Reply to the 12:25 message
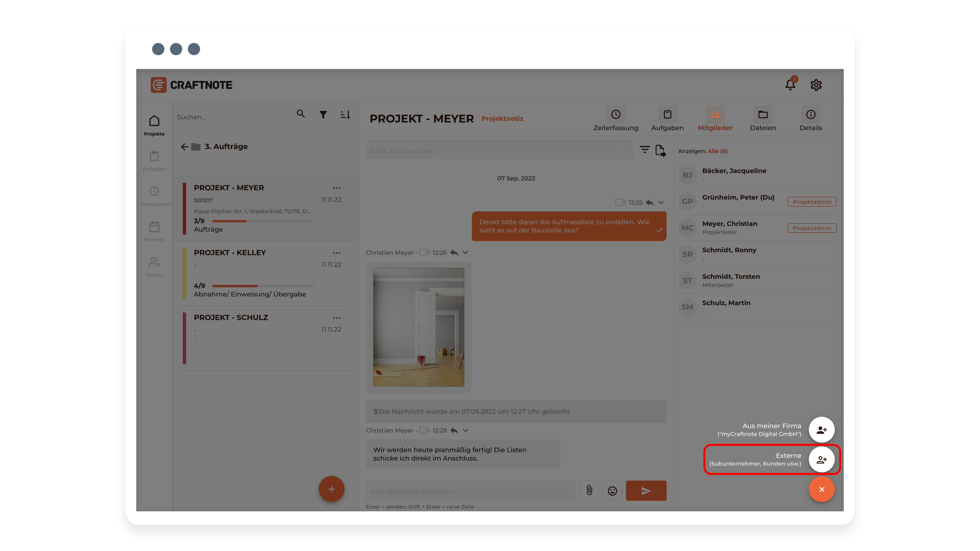Screen dimensions: 980x551 (650, 202)
